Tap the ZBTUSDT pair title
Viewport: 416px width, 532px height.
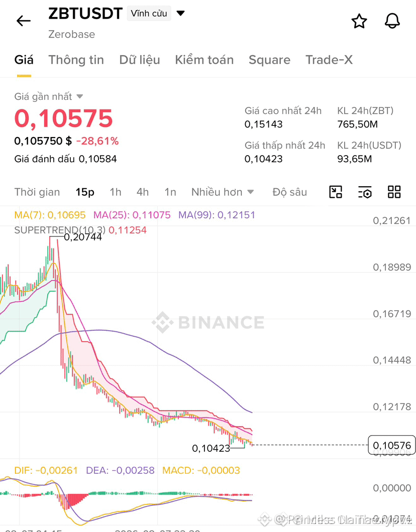click(85, 14)
